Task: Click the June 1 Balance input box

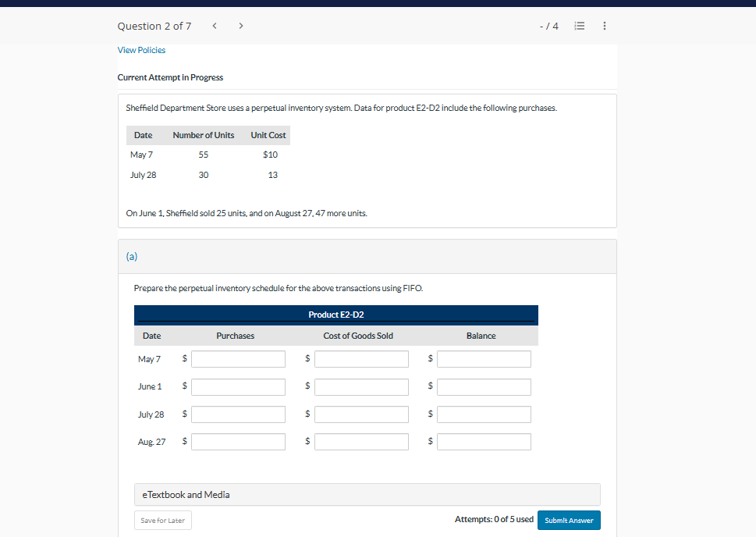Action: 484,386
